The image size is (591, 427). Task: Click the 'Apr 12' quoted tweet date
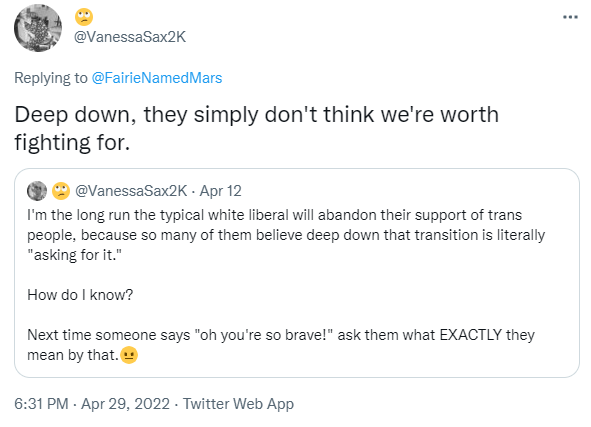pyautogui.click(x=220, y=191)
